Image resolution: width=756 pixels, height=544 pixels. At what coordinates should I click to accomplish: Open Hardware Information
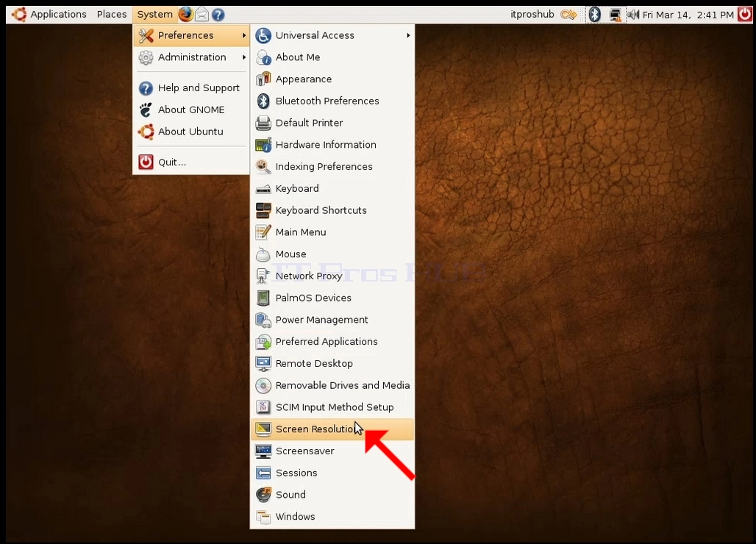point(332,145)
